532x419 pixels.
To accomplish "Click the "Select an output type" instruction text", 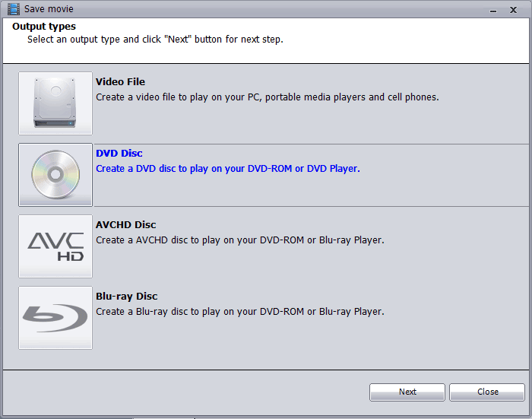I will pos(155,40).
